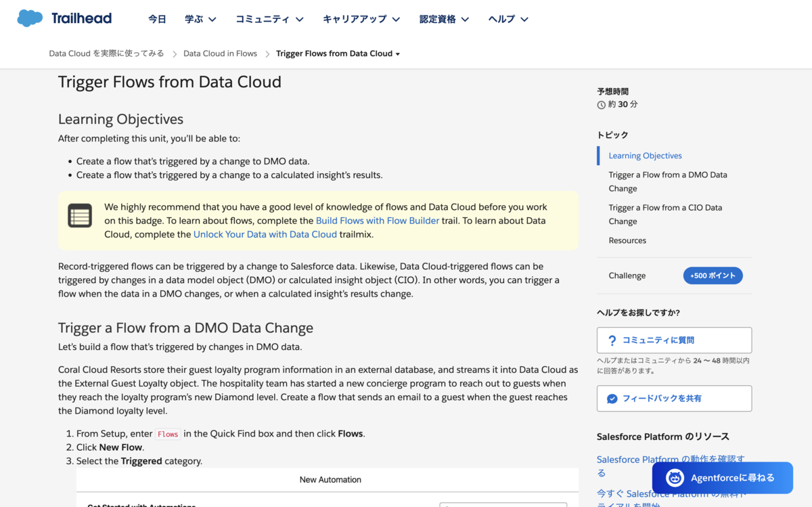The width and height of the screenshot is (812, 507).
Task: Open the 認定資格 dropdown menu
Action: 444,19
